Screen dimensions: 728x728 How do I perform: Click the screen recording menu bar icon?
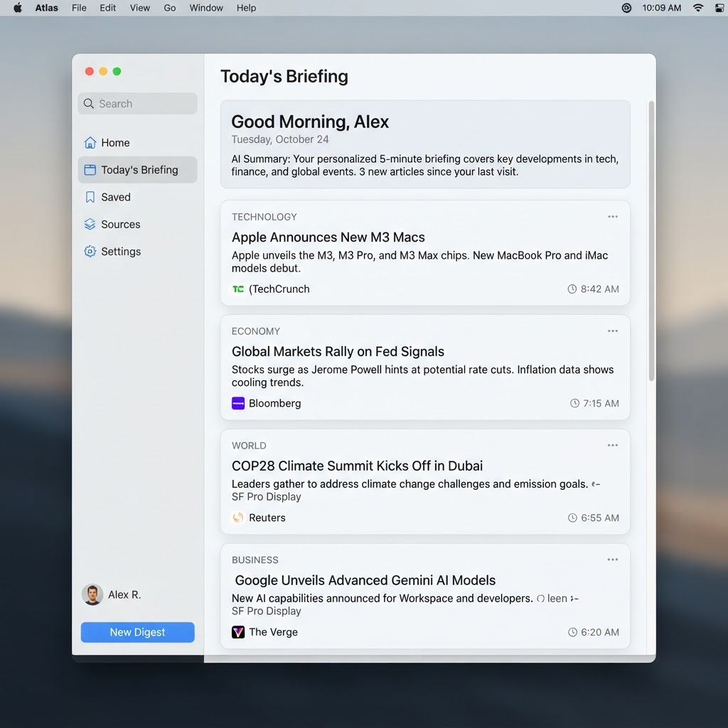click(x=626, y=7)
